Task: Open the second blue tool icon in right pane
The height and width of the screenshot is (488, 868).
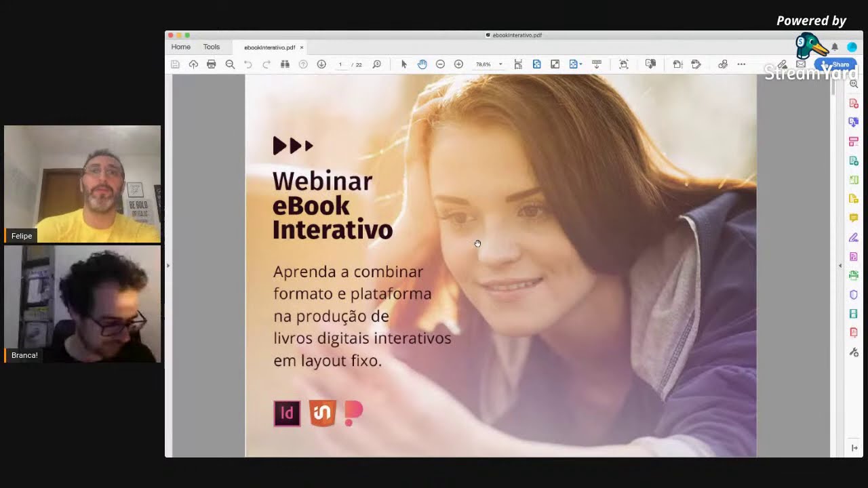Action: pyautogui.click(x=854, y=122)
